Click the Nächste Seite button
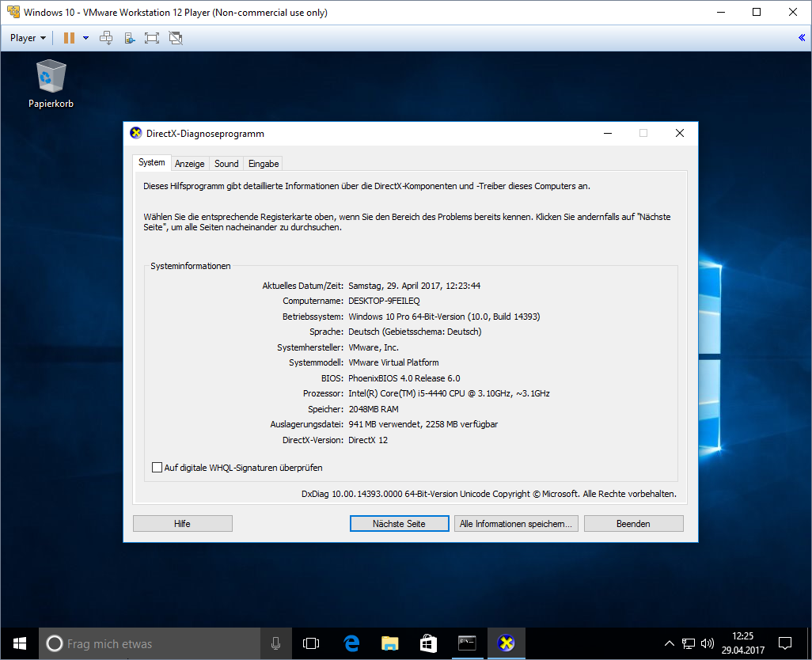812x660 pixels. 399,524
